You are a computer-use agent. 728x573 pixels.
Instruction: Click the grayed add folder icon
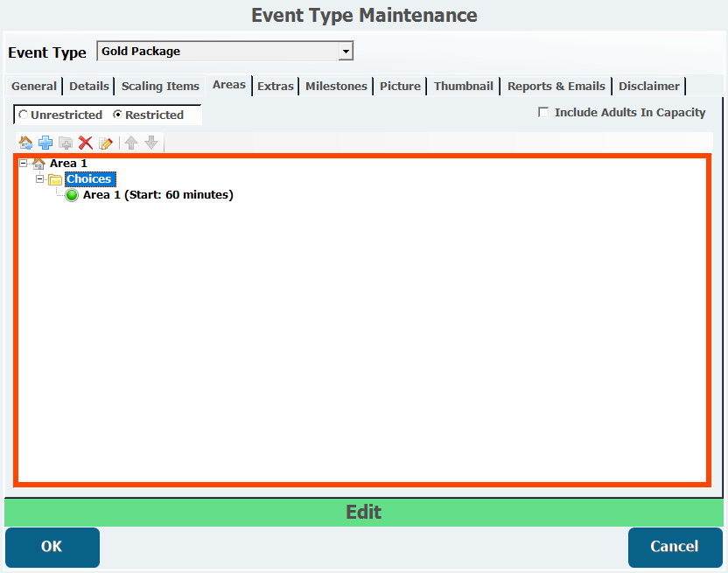click(66, 143)
